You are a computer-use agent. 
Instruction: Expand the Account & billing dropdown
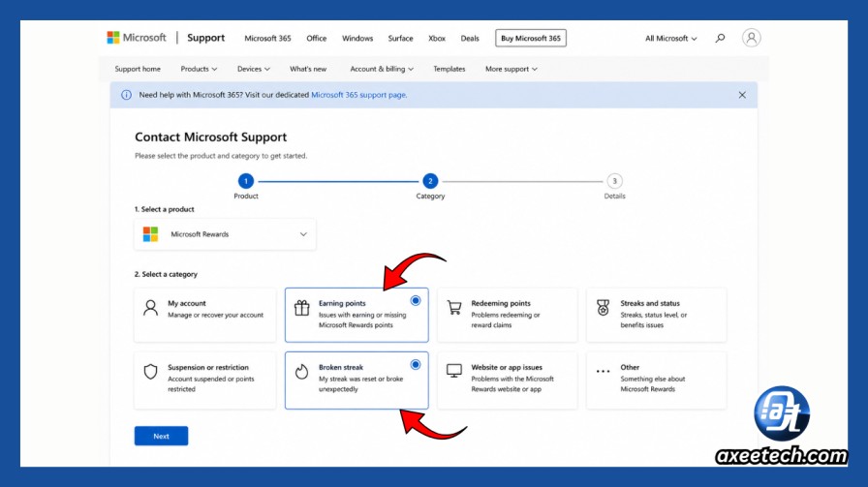click(382, 69)
